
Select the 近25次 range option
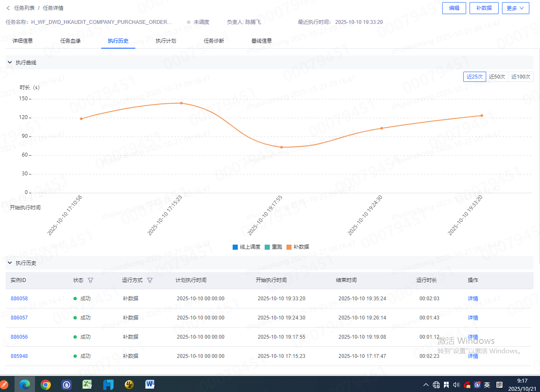pos(474,77)
